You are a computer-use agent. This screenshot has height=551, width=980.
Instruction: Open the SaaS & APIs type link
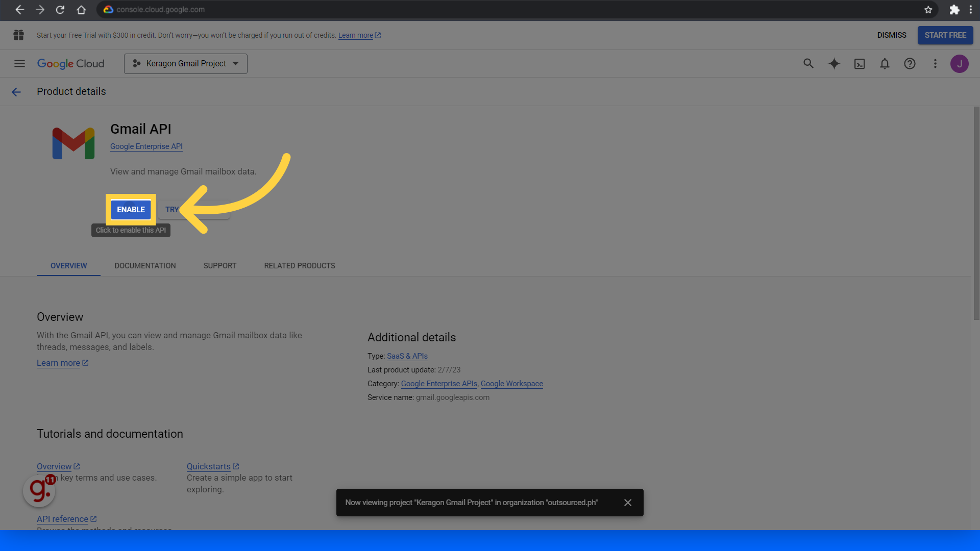407,356
